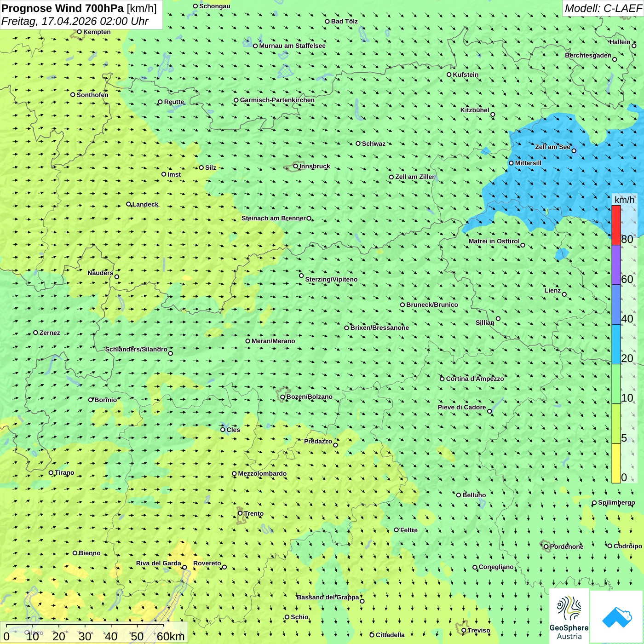Screen dimensions: 644x644
Task: Click the GeoSphere Austria logo
Action: (x=569, y=616)
